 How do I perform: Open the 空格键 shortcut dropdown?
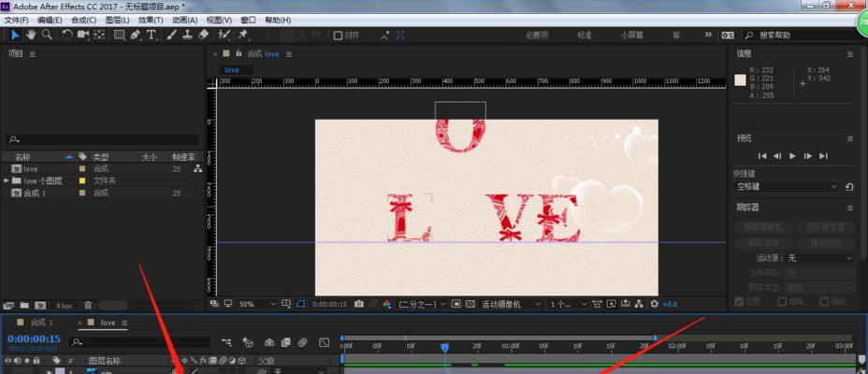pyautogui.click(x=786, y=187)
